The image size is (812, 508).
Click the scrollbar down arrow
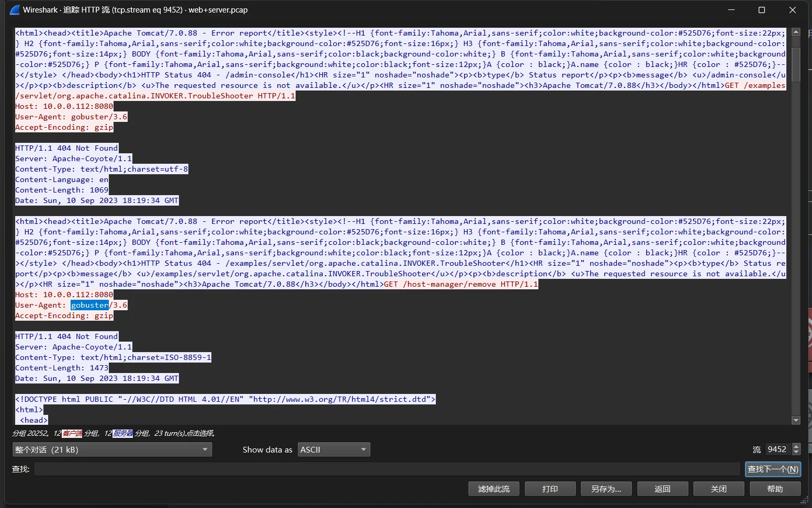tap(796, 420)
